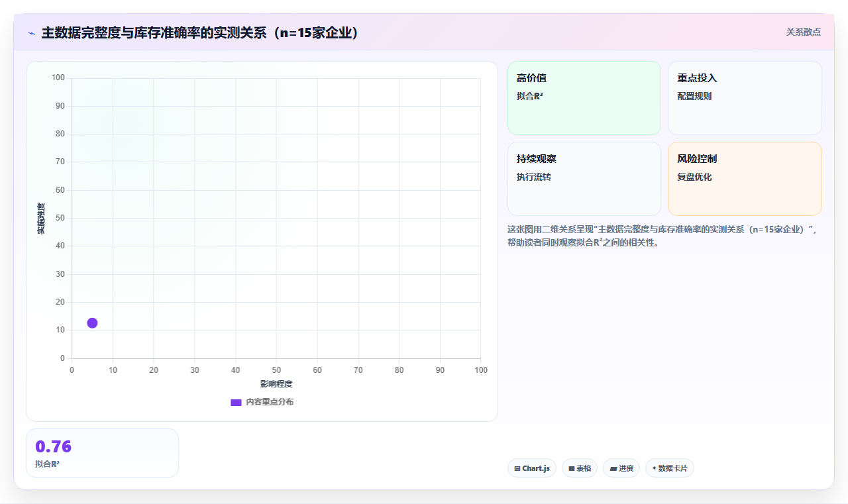The image size is (848, 504).
Task: Click the 影响程度 x-axis title
Action: click(276, 383)
